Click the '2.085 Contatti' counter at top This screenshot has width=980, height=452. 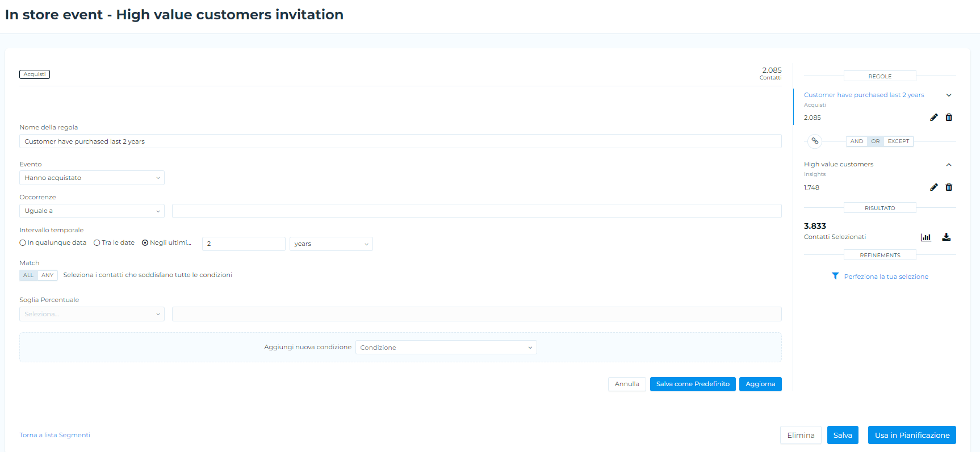pos(771,73)
